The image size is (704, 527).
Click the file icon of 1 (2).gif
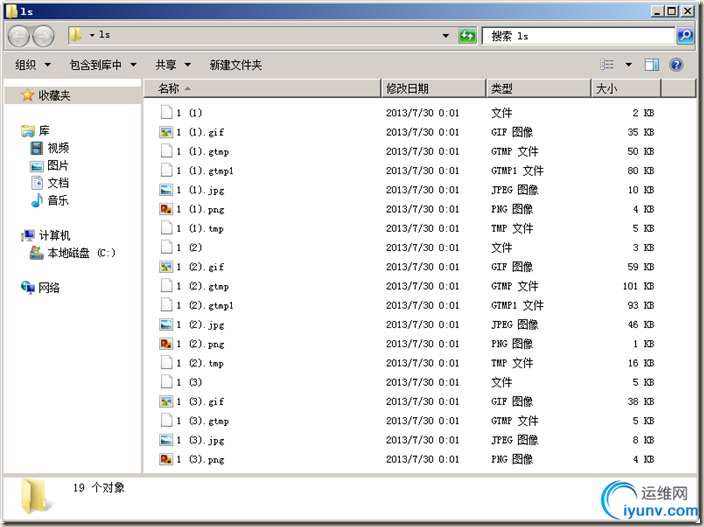coord(166,267)
